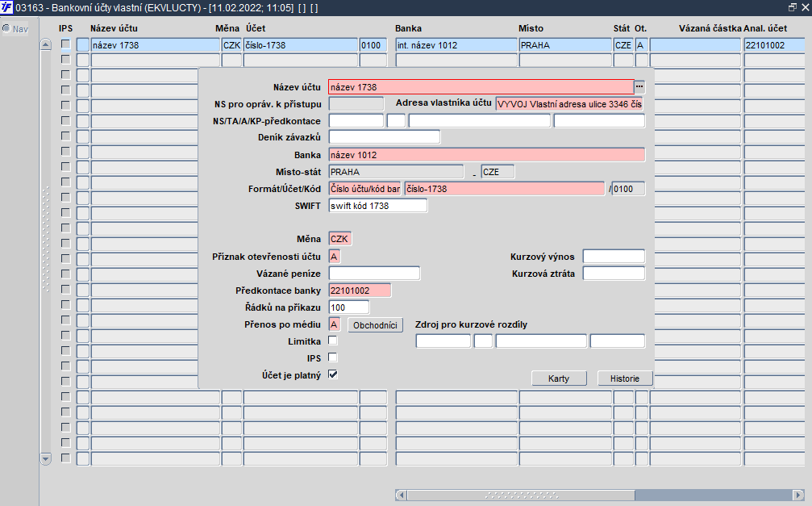
Task: Click the Karty button
Action: (x=559, y=378)
